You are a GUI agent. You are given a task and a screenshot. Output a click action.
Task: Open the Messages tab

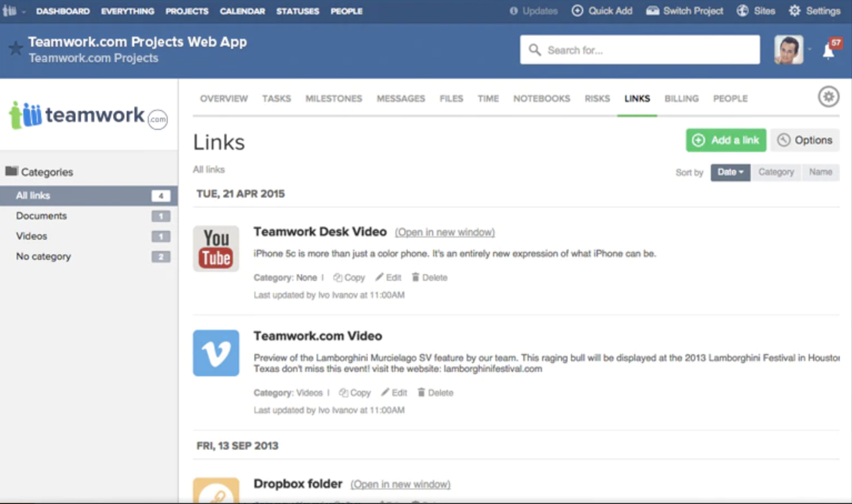(401, 99)
